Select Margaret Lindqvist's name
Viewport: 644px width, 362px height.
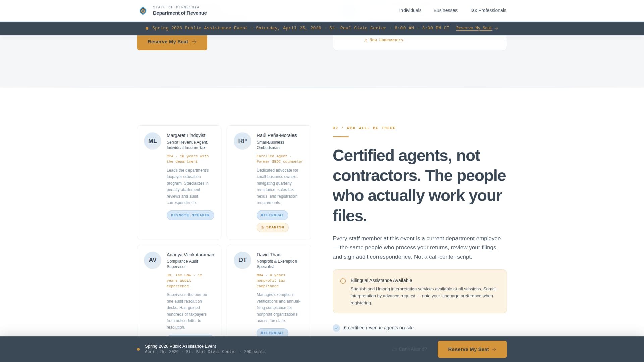tap(186, 135)
